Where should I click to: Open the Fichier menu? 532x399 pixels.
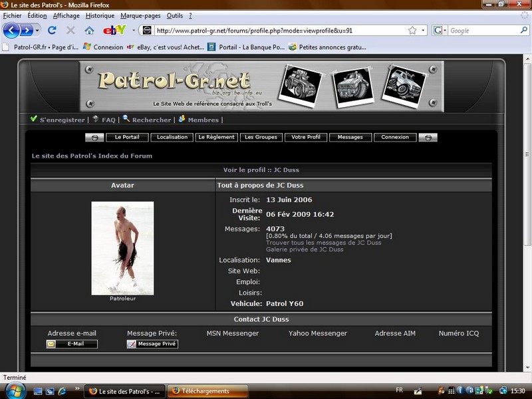(x=12, y=15)
